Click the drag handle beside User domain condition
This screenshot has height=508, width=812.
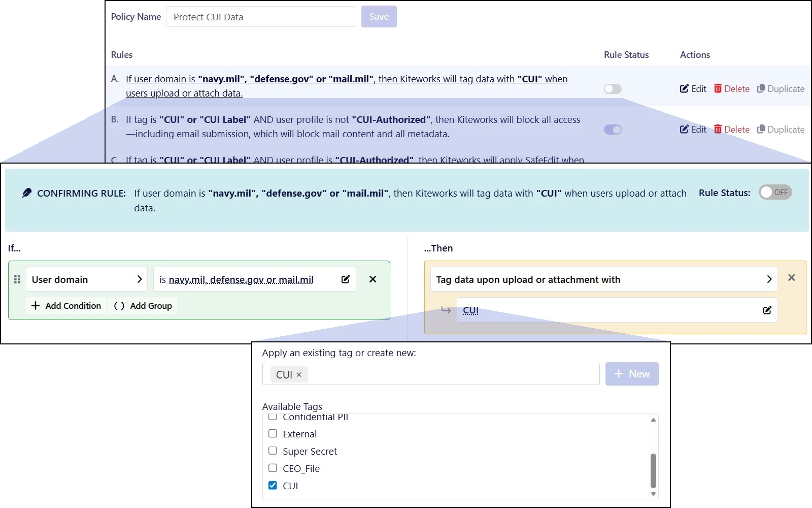click(x=17, y=279)
